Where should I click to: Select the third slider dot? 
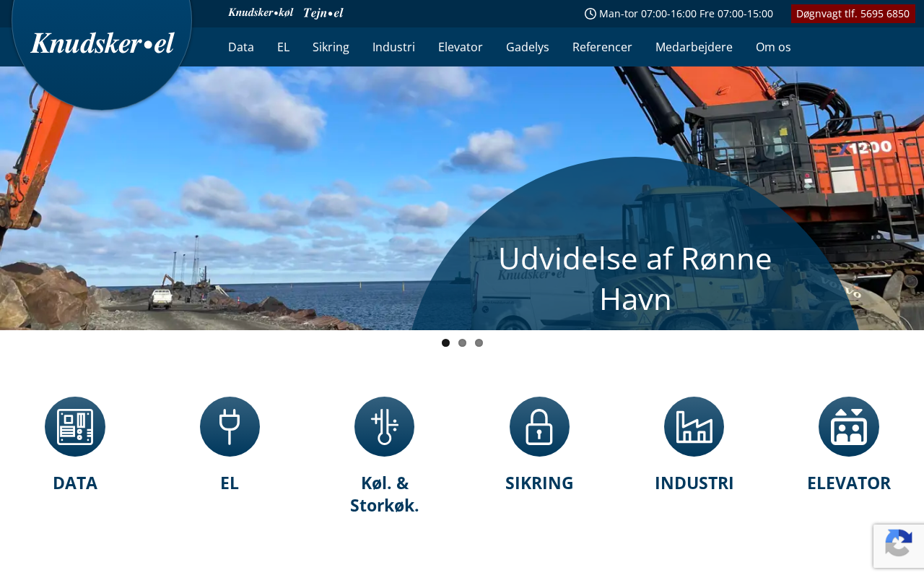(479, 343)
